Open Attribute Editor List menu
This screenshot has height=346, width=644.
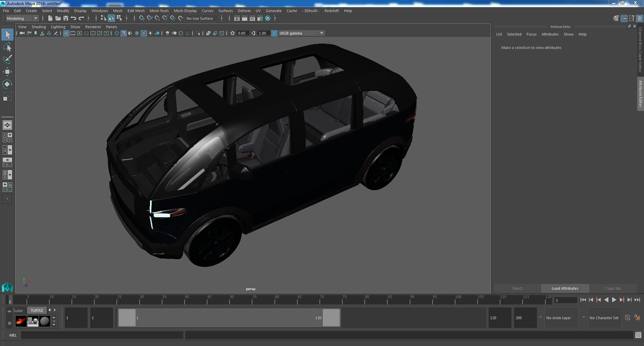tap(499, 34)
